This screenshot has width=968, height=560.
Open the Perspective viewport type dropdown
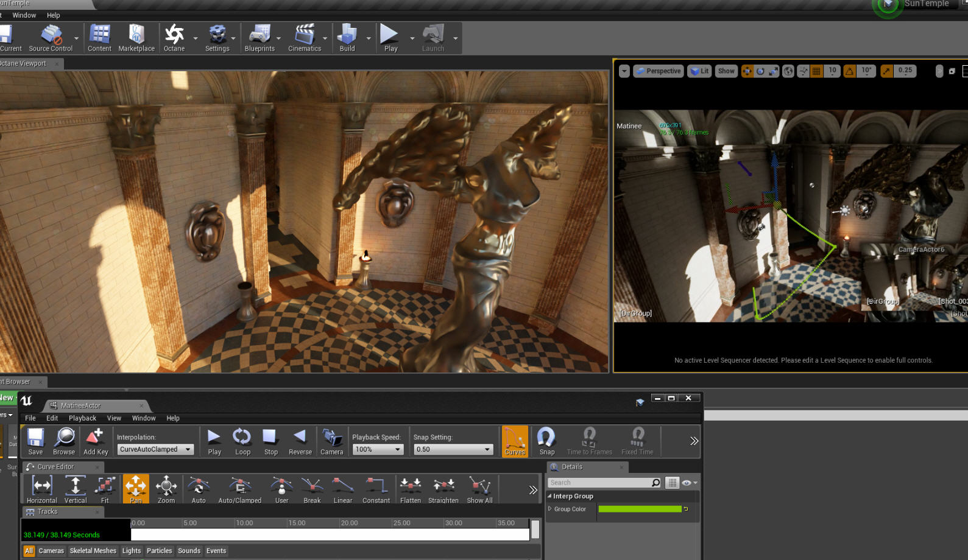click(x=658, y=71)
